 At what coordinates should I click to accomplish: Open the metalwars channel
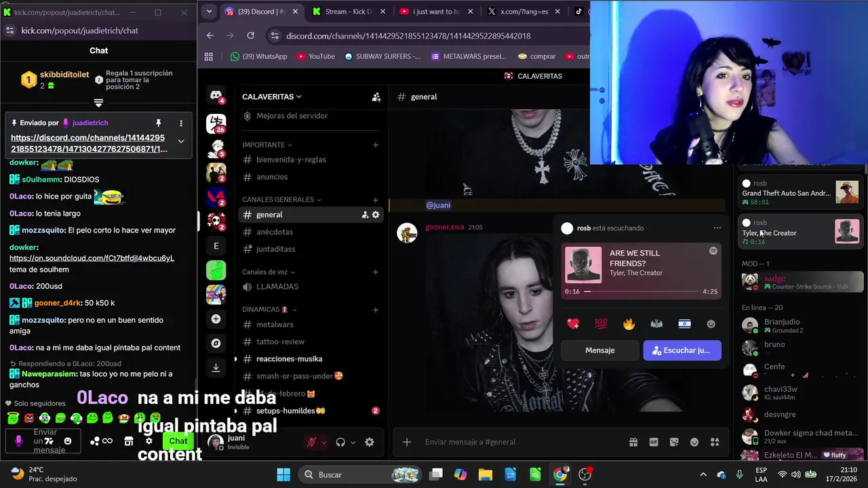pos(275,325)
